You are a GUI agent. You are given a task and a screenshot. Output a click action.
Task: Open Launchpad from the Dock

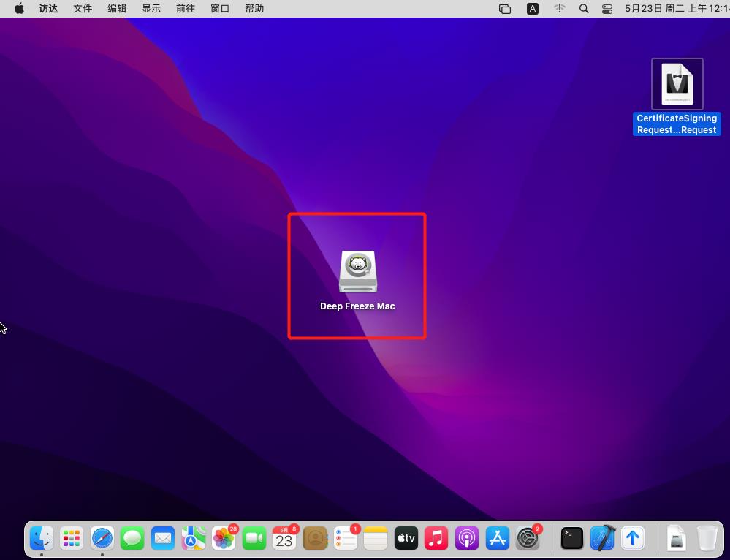(72, 539)
